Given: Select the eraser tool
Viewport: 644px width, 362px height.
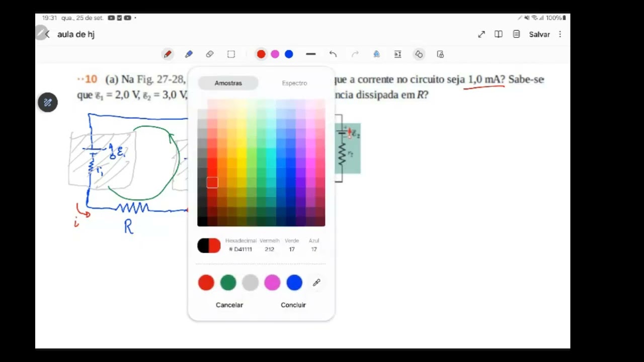Looking at the screenshot, I should tap(210, 54).
